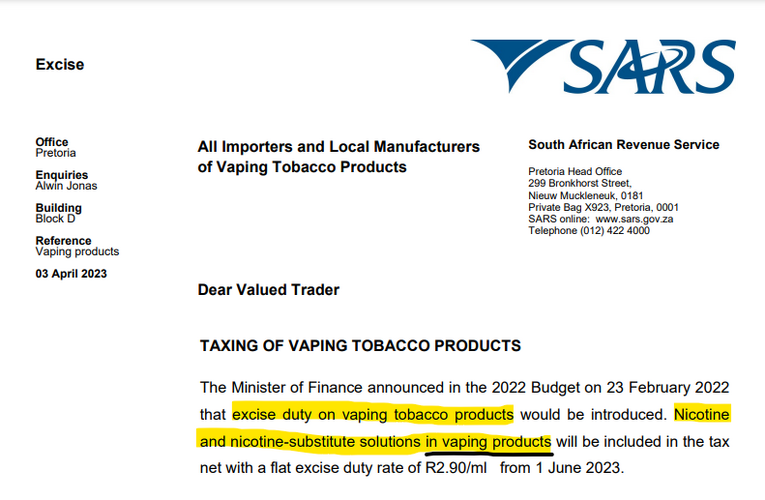
Task: Click the South African Revenue Service heading
Action: click(x=624, y=145)
